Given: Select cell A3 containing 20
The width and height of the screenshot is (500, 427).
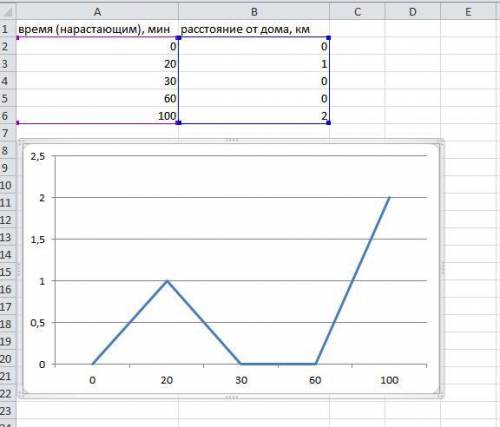Looking at the screenshot, I should point(97,63).
